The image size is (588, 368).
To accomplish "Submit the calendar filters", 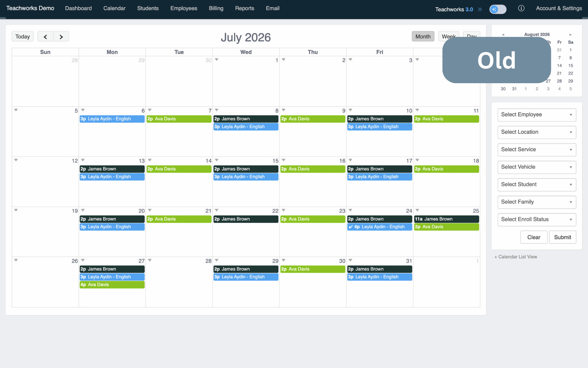I will click(563, 237).
